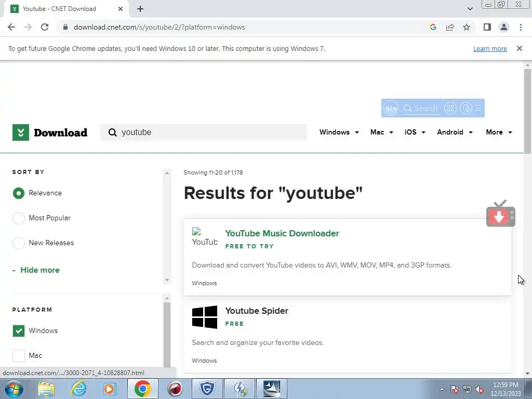Open the Learn more link
The width and height of the screenshot is (532, 399).
click(490, 48)
